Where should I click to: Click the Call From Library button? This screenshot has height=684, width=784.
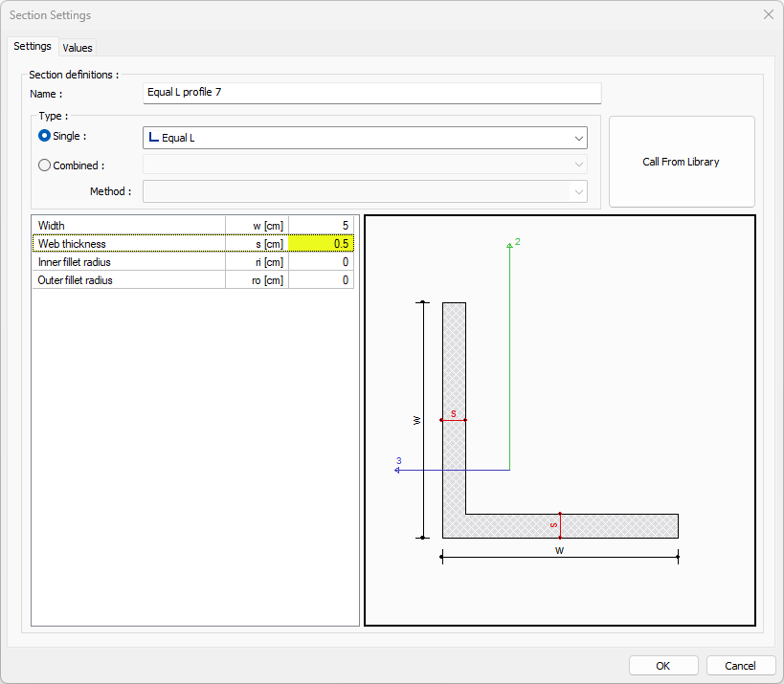click(681, 162)
